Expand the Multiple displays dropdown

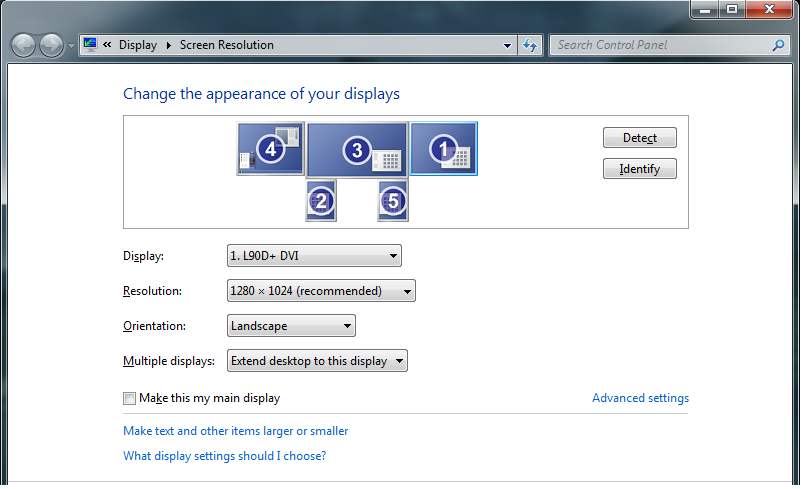317,361
